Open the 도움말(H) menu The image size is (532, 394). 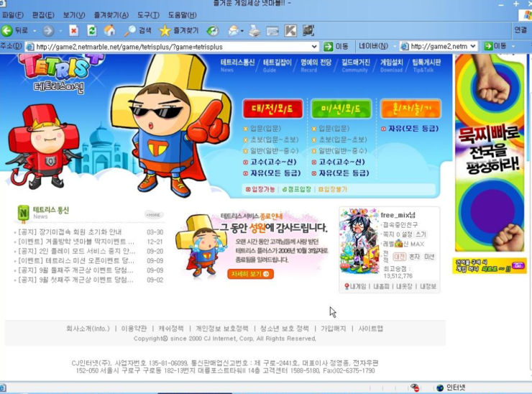[x=182, y=15]
